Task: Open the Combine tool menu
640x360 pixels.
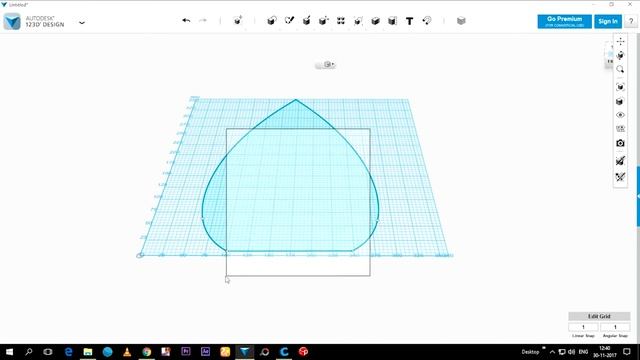Action: point(375,20)
